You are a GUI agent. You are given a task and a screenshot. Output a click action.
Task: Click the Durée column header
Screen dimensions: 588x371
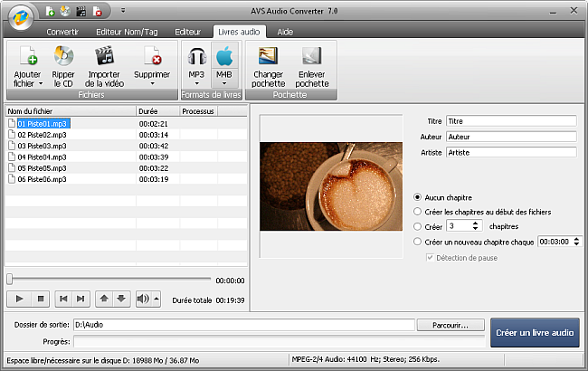pyautogui.click(x=158, y=111)
